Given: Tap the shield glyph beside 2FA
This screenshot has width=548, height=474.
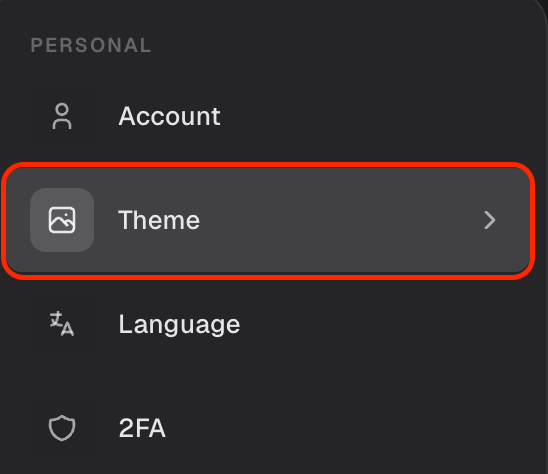Looking at the screenshot, I should tap(62, 428).
